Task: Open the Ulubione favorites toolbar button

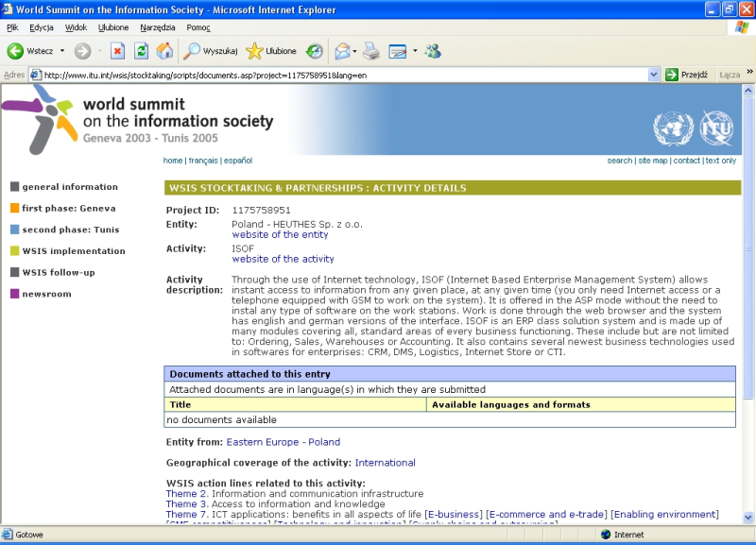Action: (x=271, y=51)
